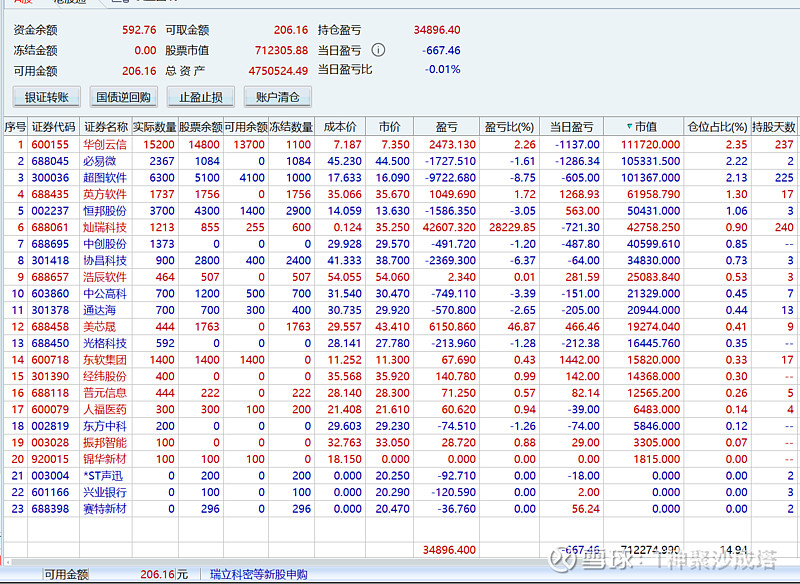Select stock row 东软集团
This screenshot has height=584, width=800.
coord(400,360)
